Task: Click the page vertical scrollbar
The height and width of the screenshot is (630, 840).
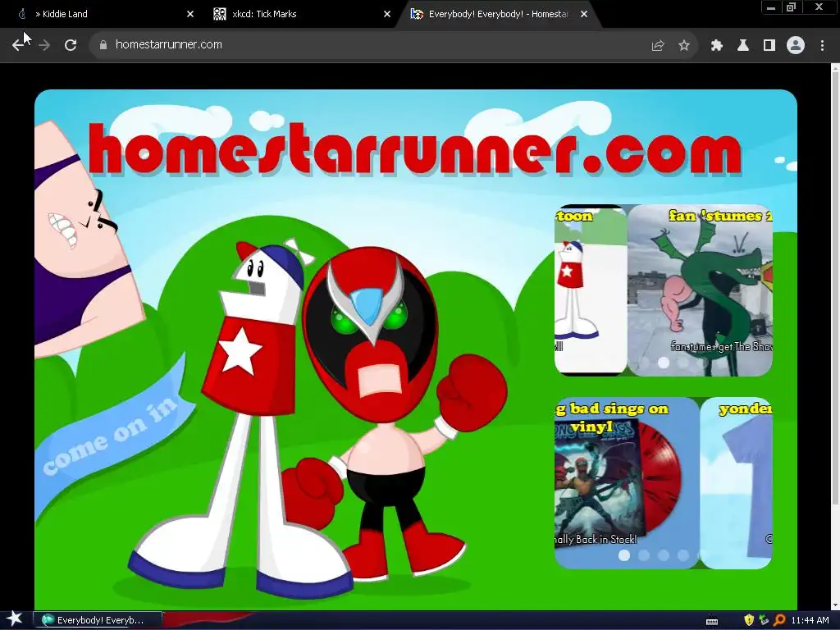Action: coord(835,290)
